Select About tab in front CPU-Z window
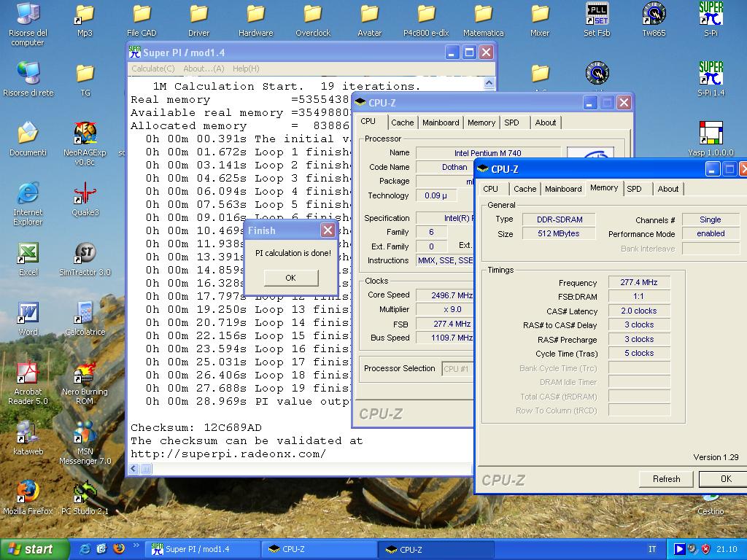Screen dimensions: 747x560 [668, 189]
